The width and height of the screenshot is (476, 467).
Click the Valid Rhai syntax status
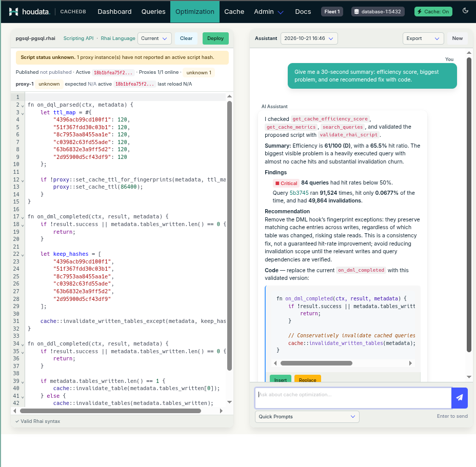38,421
